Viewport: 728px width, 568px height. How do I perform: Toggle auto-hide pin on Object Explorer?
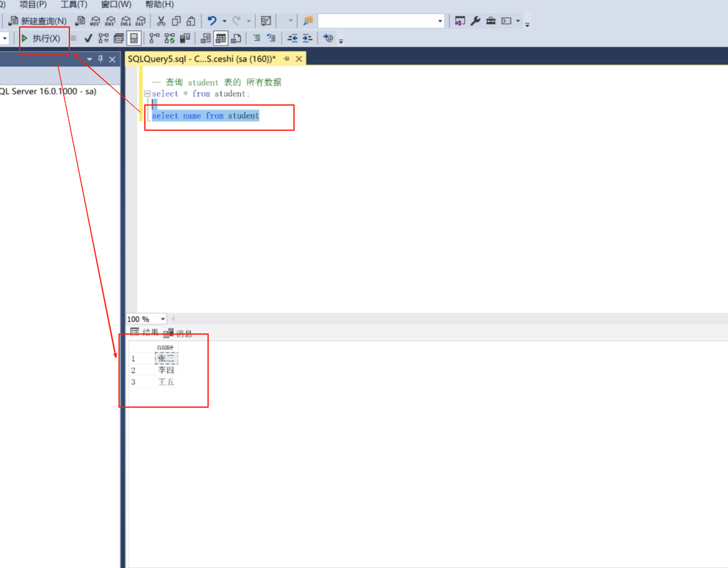[x=101, y=59]
